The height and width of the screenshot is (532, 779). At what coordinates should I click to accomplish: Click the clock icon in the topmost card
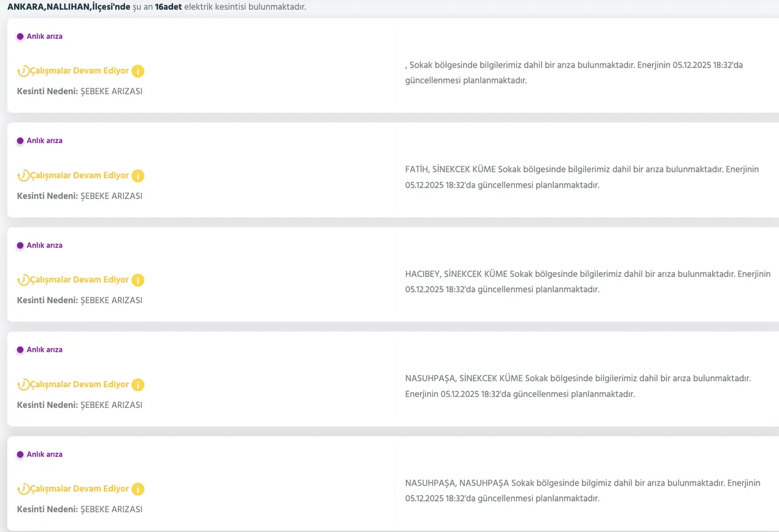pyautogui.click(x=23, y=71)
